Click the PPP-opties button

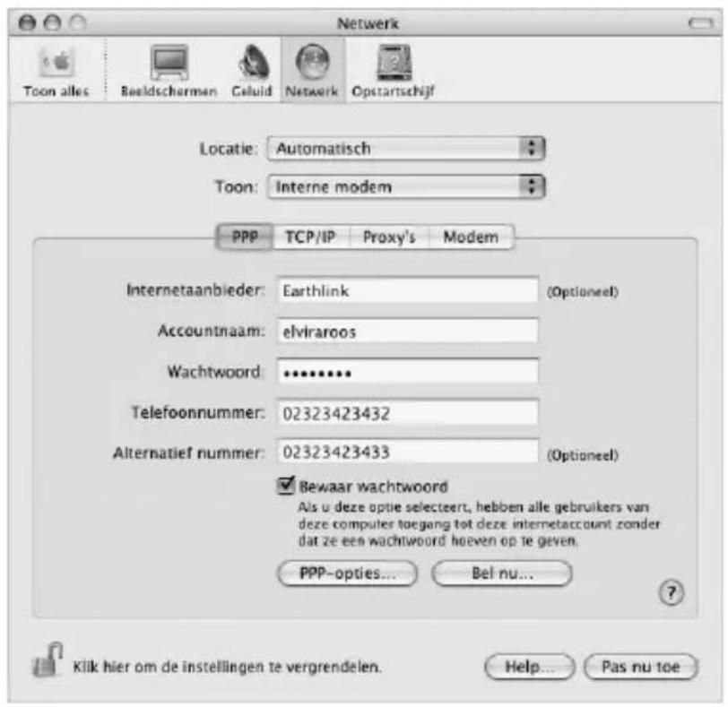coord(347,573)
